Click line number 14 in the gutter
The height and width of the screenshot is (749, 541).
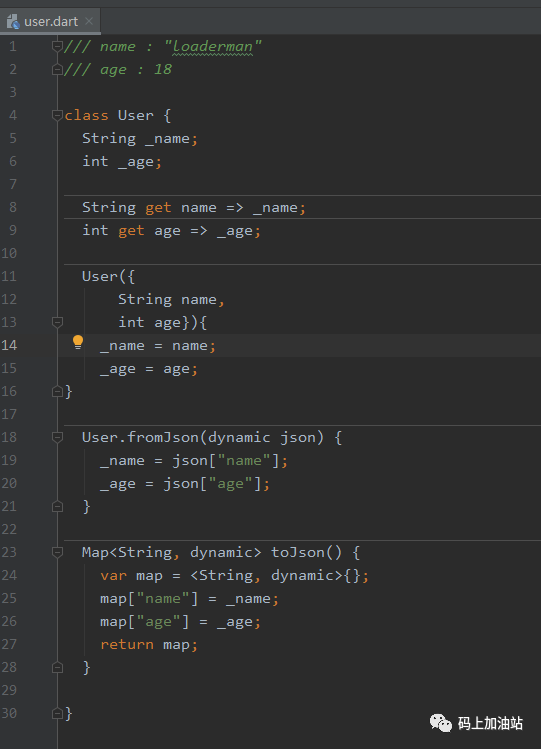click(9, 345)
